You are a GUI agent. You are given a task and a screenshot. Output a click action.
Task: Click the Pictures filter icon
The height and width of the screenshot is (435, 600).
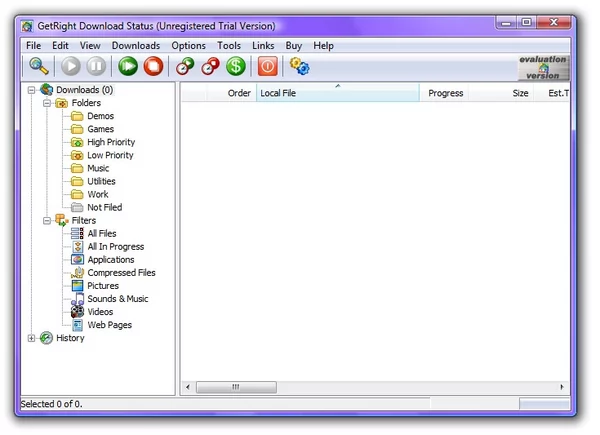77,286
